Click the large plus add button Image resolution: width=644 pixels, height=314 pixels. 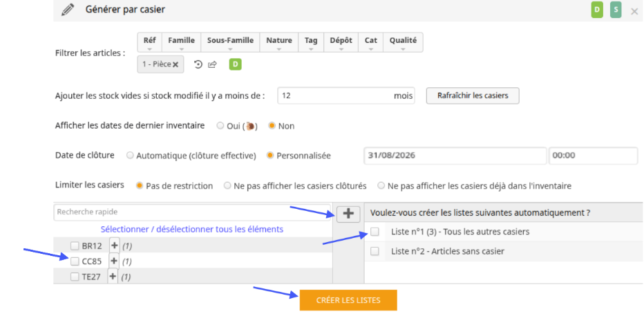[x=348, y=214]
